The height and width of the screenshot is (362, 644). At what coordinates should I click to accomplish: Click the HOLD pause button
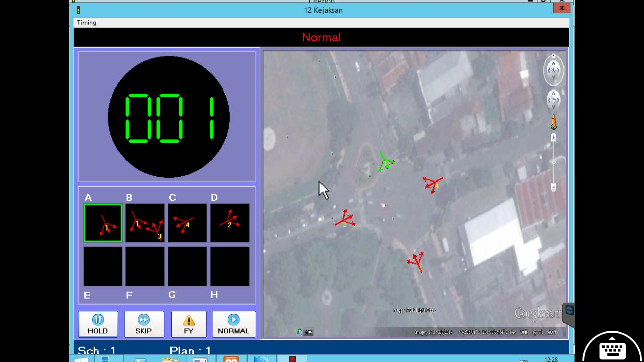[98, 324]
